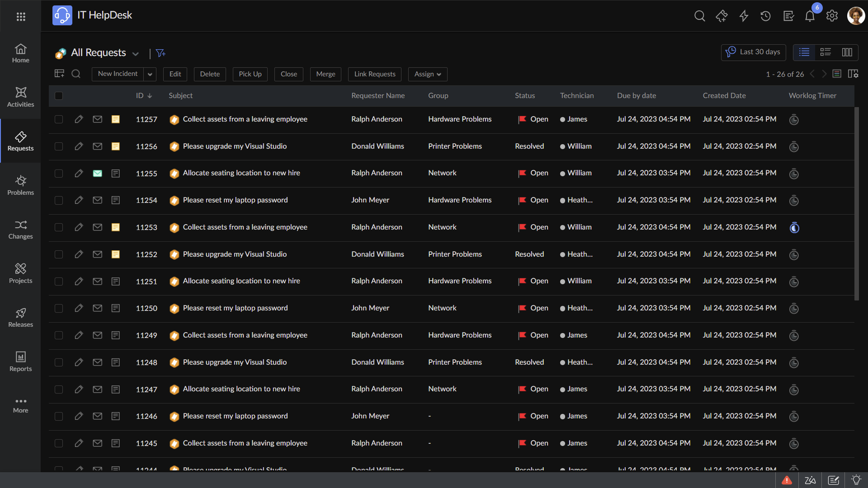
Task: Expand the All Requests view dropdown
Action: (x=136, y=54)
